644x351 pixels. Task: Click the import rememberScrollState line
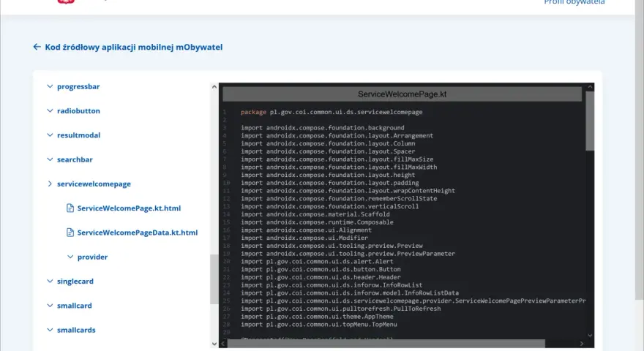tap(339, 198)
